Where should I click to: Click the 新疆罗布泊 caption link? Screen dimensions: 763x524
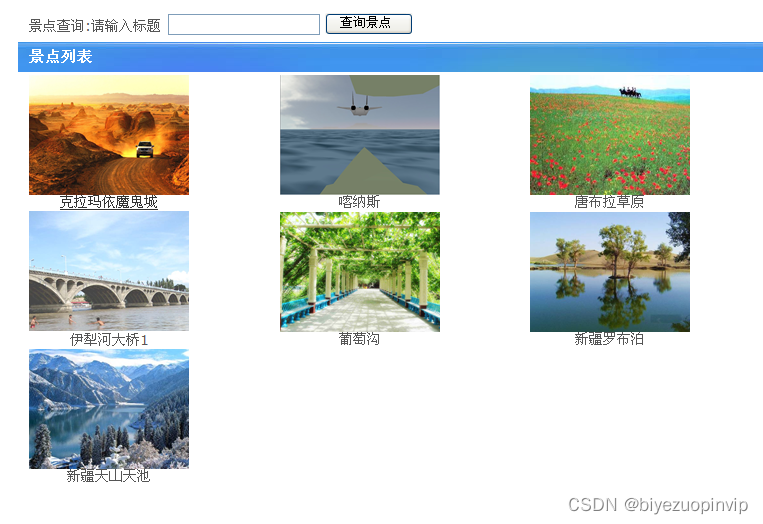609,339
